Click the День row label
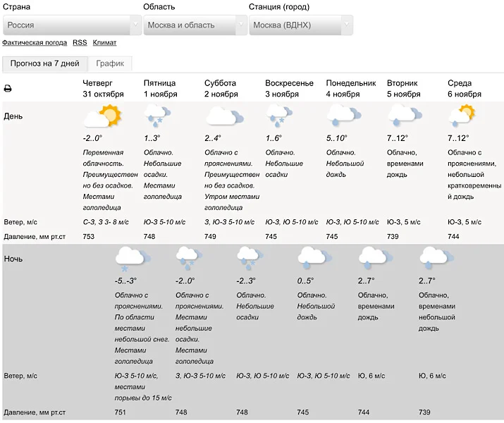Viewport: 504px width, 423px height. coord(13,116)
